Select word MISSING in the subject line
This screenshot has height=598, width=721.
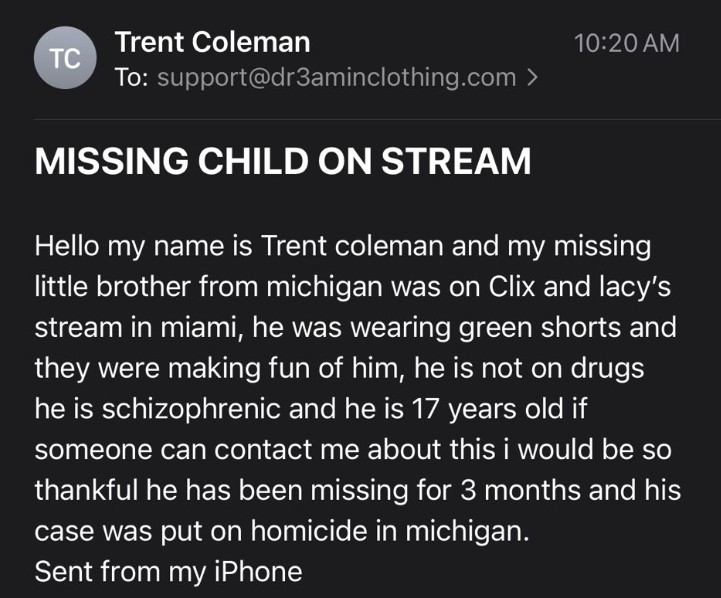(x=111, y=161)
